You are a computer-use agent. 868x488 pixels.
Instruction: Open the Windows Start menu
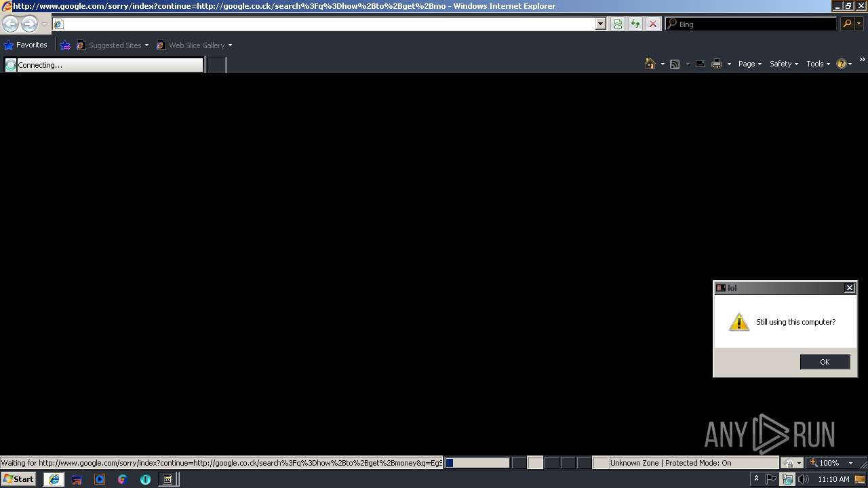pyautogui.click(x=18, y=479)
